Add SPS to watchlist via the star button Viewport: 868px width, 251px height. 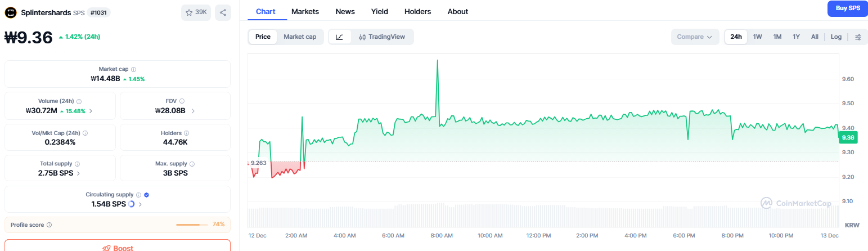click(x=196, y=12)
